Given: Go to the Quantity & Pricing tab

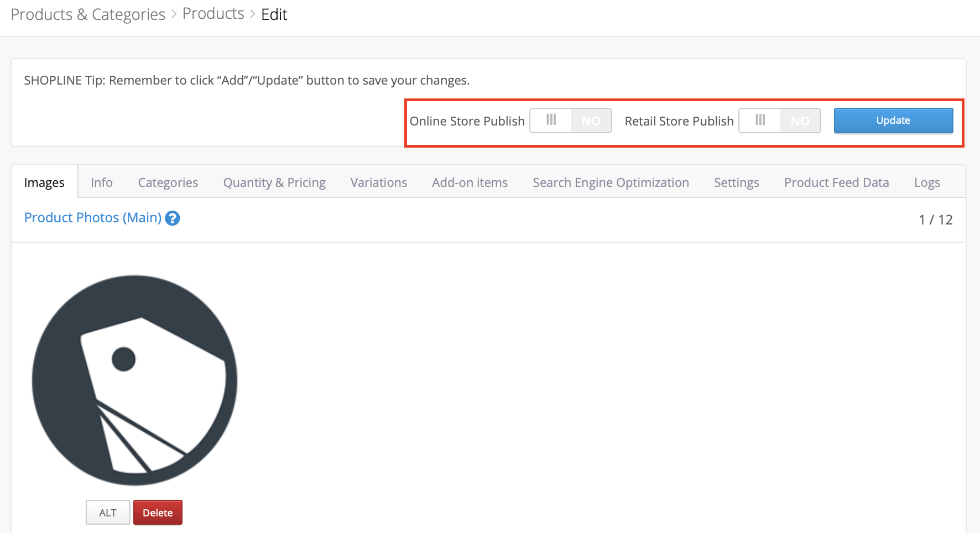Looking at the screenshot, I should tap(274, 182).
